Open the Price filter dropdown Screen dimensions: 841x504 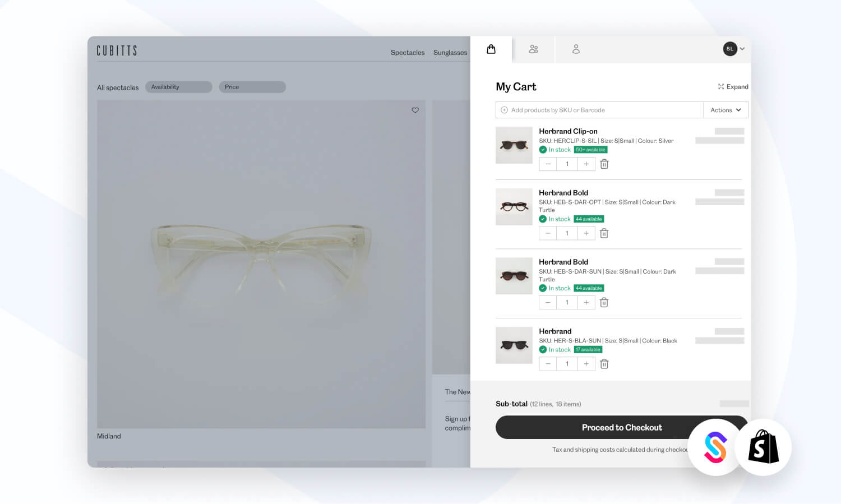(252, 87)
